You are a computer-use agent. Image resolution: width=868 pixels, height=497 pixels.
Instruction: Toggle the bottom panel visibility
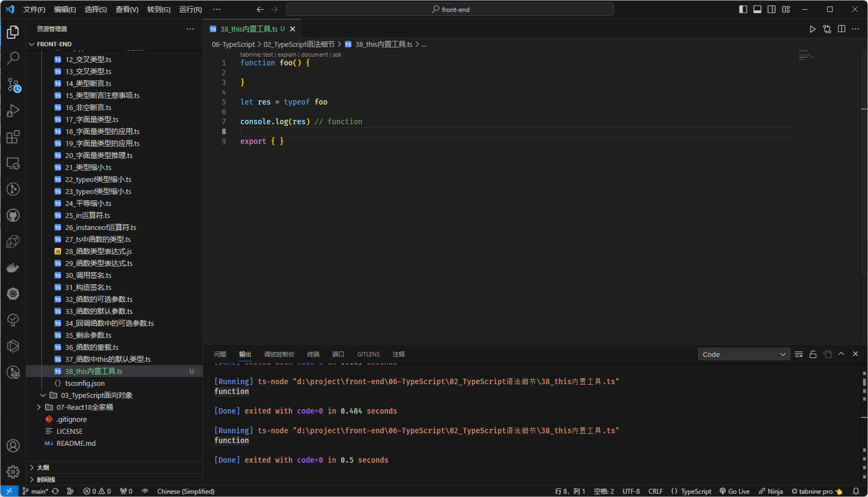pyautogui.click(x=757, y=9)
